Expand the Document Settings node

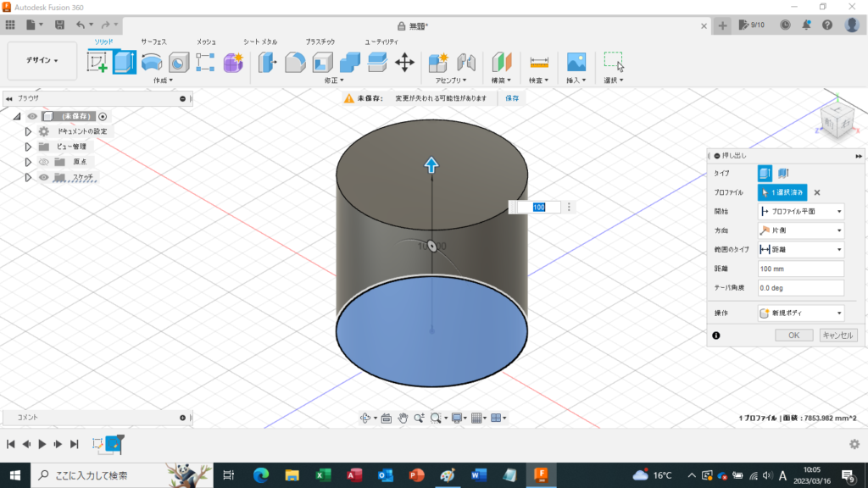coord(28,131)
